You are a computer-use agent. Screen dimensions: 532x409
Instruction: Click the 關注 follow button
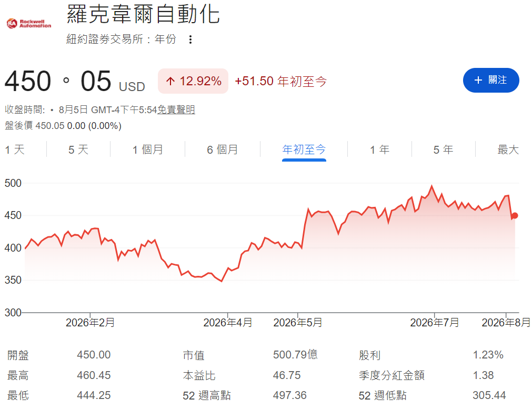pos(491,80)
